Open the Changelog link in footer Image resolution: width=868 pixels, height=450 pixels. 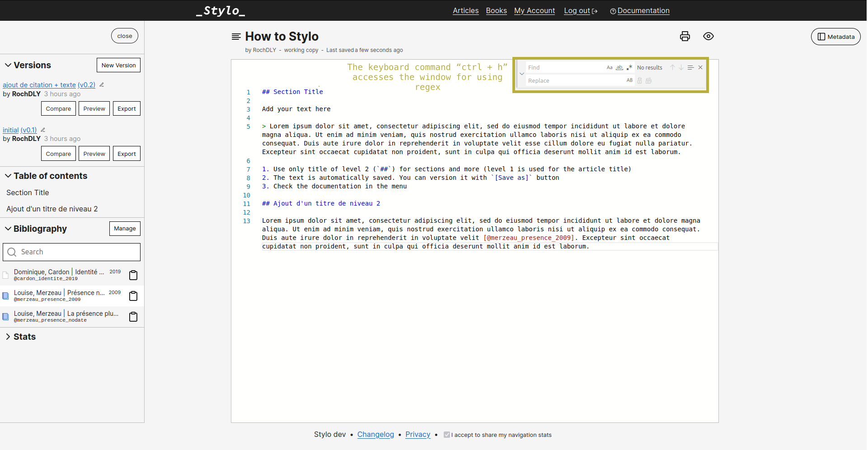(375, 434)
